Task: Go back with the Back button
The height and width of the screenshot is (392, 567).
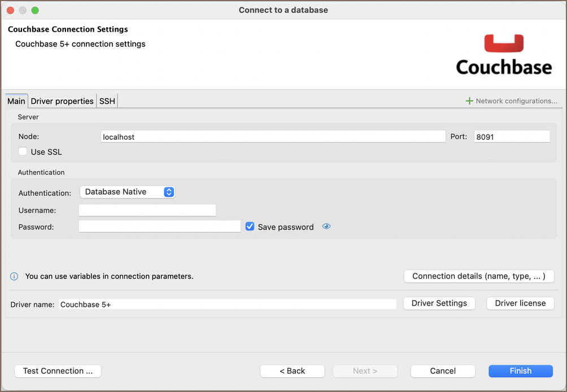Action: [x=292, y=371]
